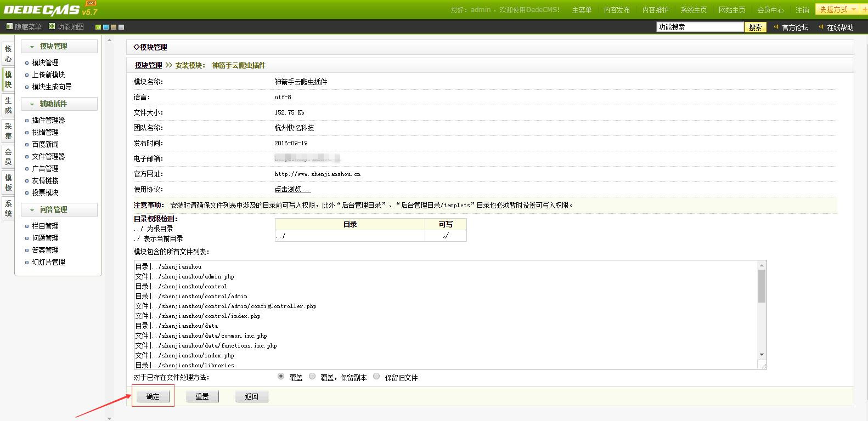Screen dimensions: 868x421
Task: Open 栏目管理 in the sidebar
Action: point(45,226)
